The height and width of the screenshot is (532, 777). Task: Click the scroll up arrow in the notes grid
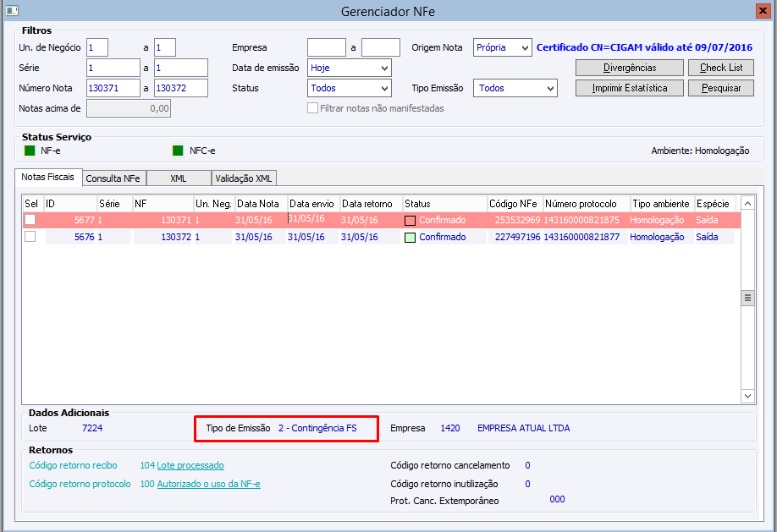[747, 204]
